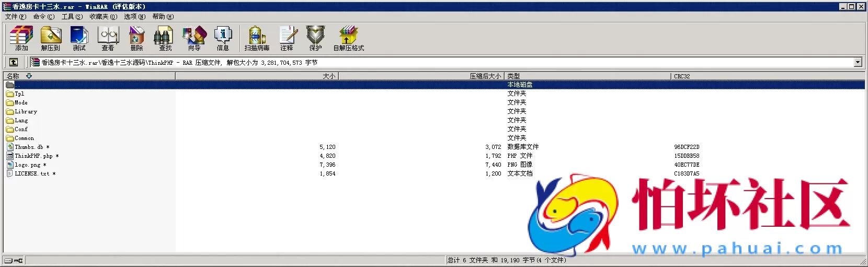This screenshot has width=868, height=267.
Task: Select the Conf folder icon
Action: click(x=10, y=130)
